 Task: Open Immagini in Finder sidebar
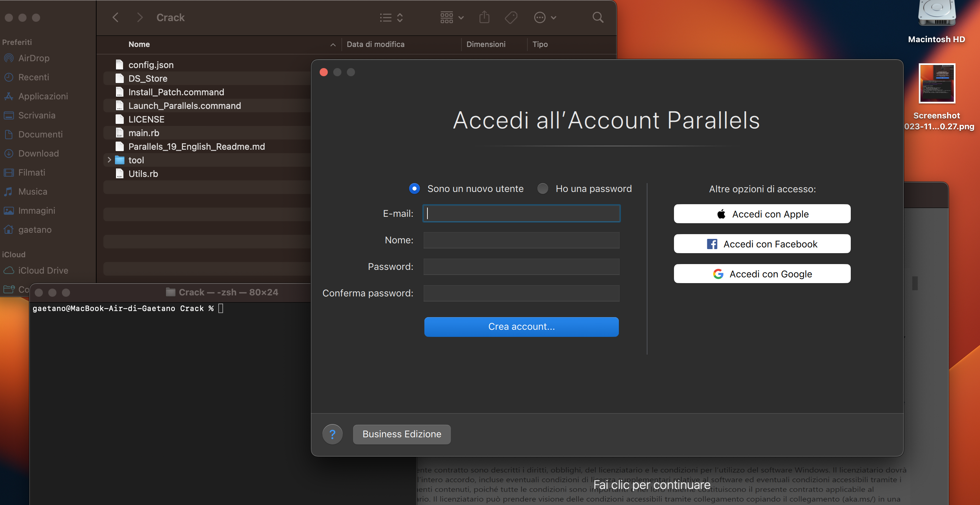coord(36,211)
